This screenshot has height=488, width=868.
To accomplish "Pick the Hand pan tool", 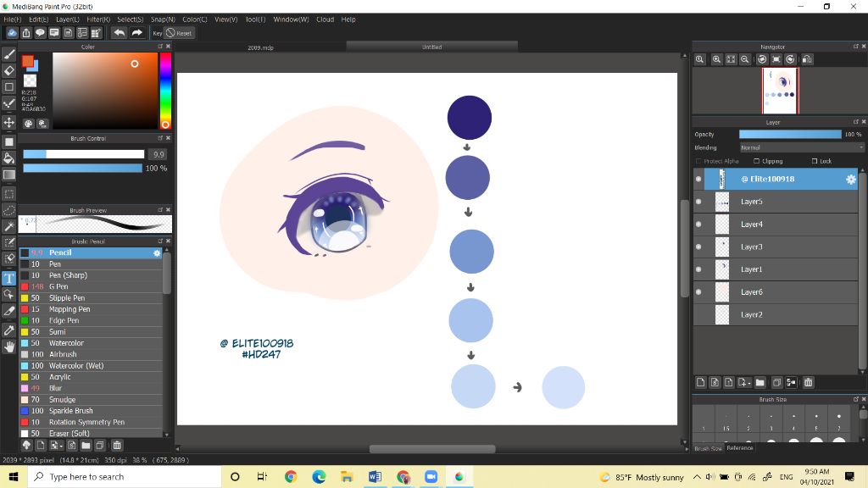I will point(9,347).
